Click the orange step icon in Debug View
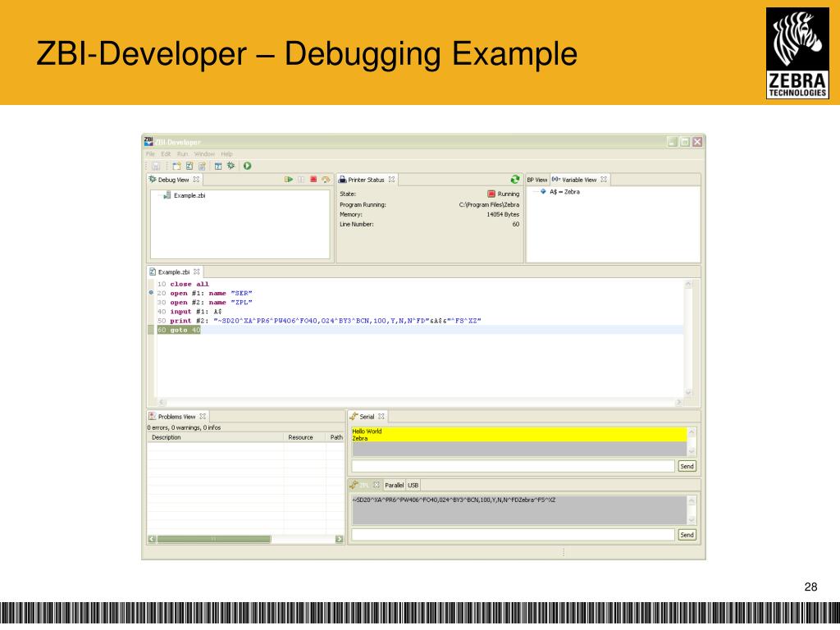840x630 pixels. coord(326,180)
